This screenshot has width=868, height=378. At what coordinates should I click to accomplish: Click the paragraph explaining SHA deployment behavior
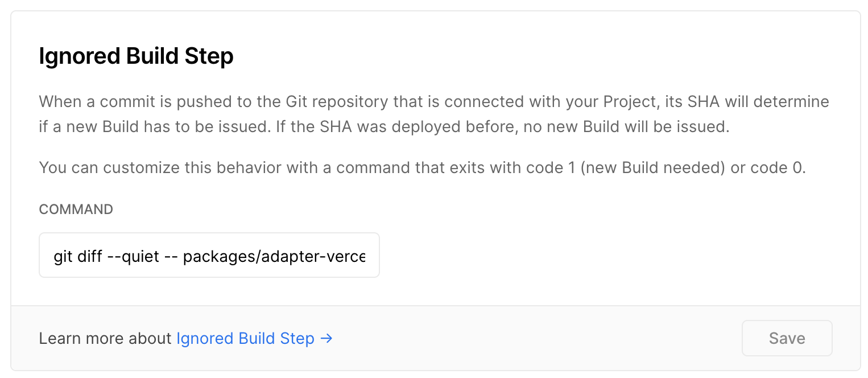[433, 114]
